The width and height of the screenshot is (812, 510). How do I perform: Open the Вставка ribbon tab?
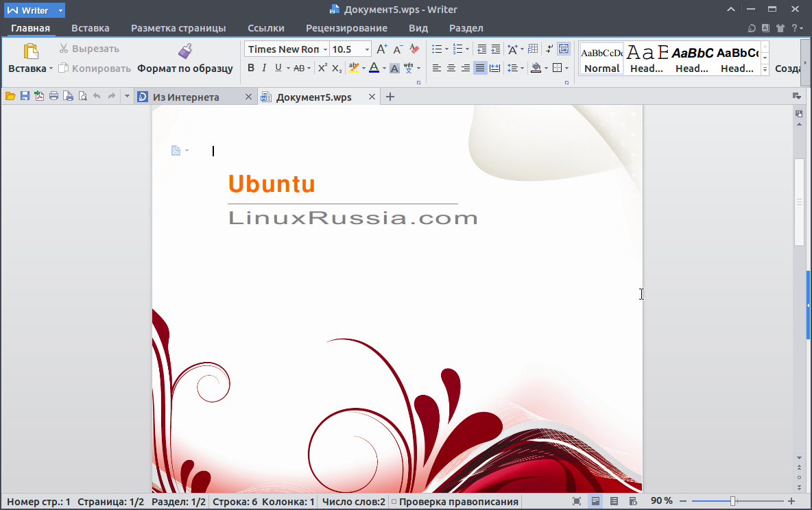(90, 28)
